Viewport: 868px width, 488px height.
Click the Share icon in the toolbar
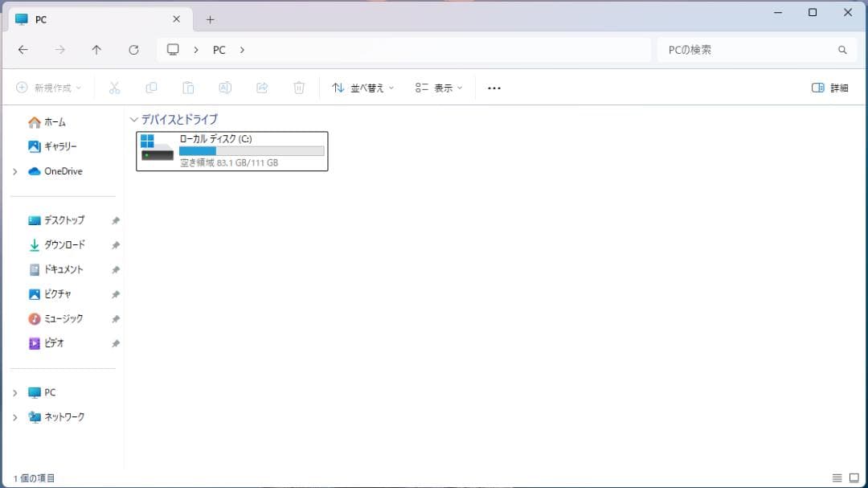tap(262, 87)
